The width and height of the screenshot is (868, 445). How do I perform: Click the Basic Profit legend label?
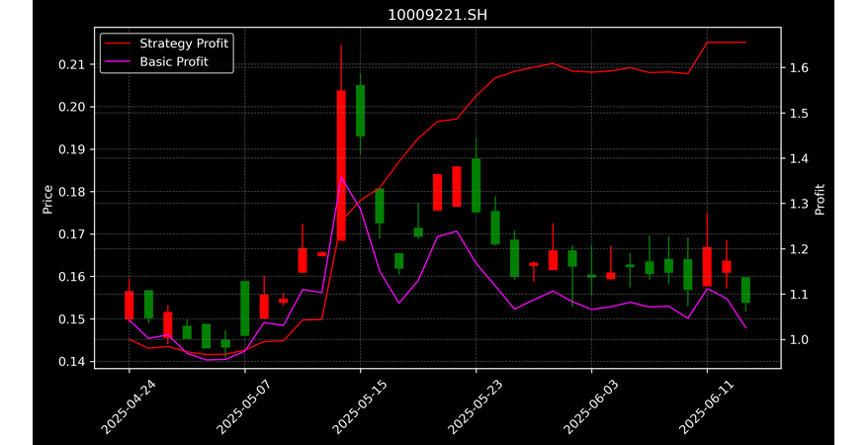pos(174,61)
